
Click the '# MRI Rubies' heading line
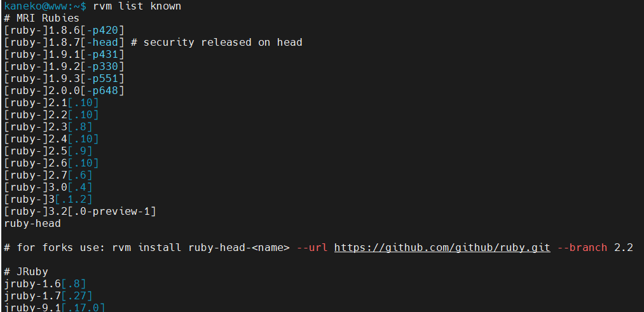coord(41,18)
